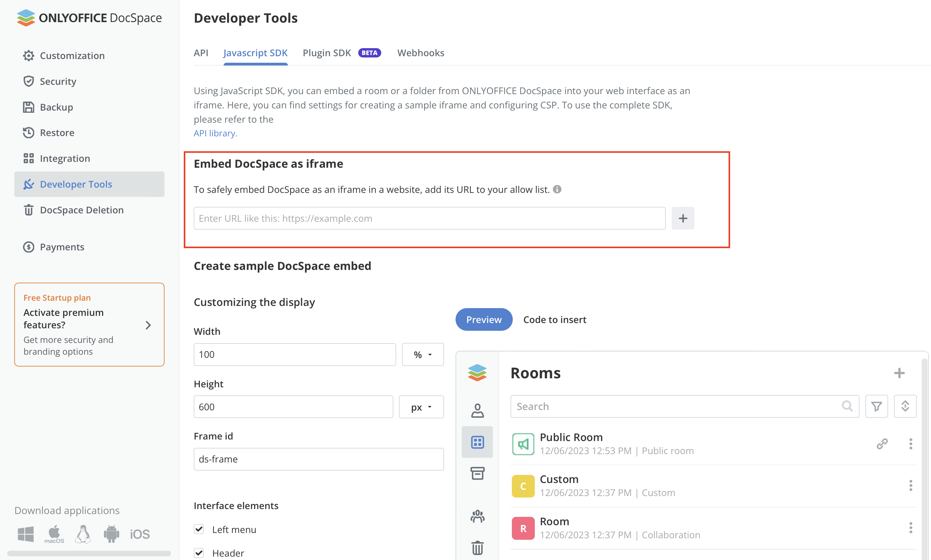
Task: Expand the Activate premium features arrow
Action: pyautogui.click(x=148, y=325)
